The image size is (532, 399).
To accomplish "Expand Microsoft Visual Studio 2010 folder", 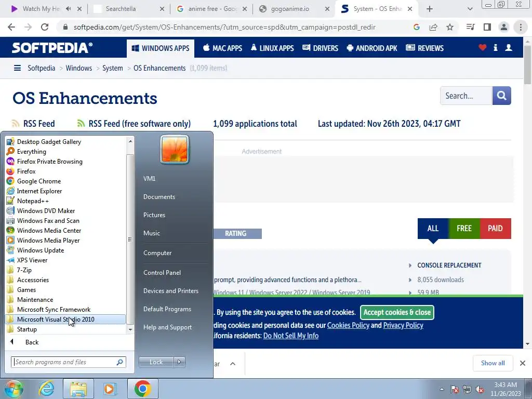I will 65,319.
